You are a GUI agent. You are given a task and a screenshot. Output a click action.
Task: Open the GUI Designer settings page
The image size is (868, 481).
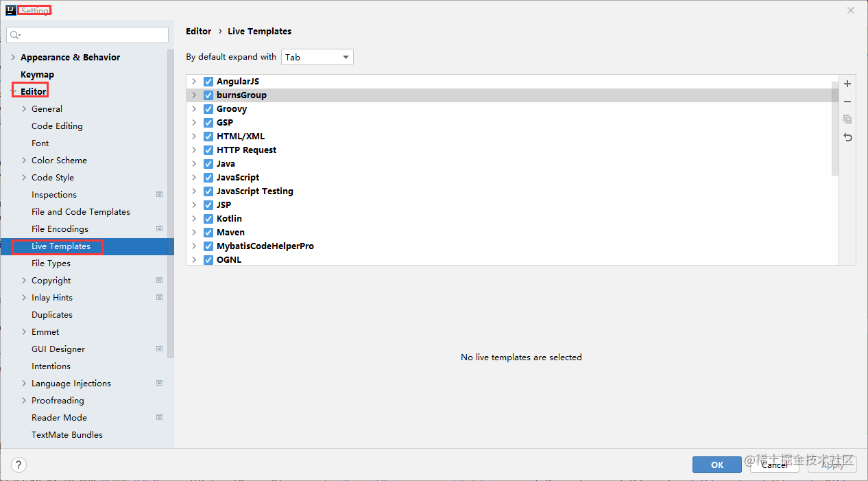coord(58,349)
